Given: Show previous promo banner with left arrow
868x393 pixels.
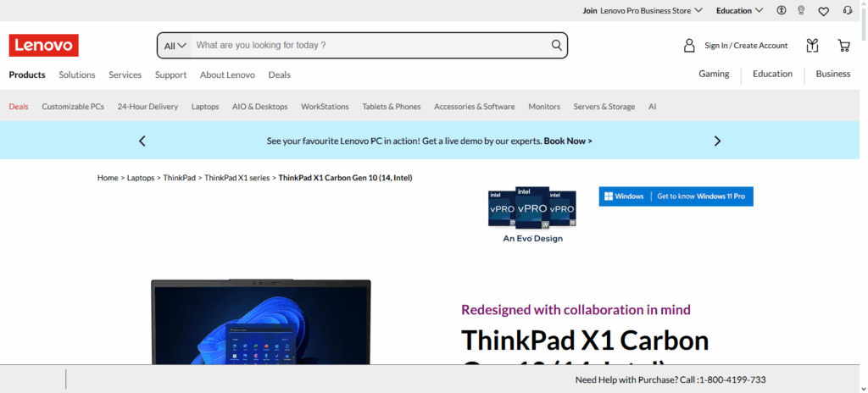Looking at the screenshot, I should (142, 141).
